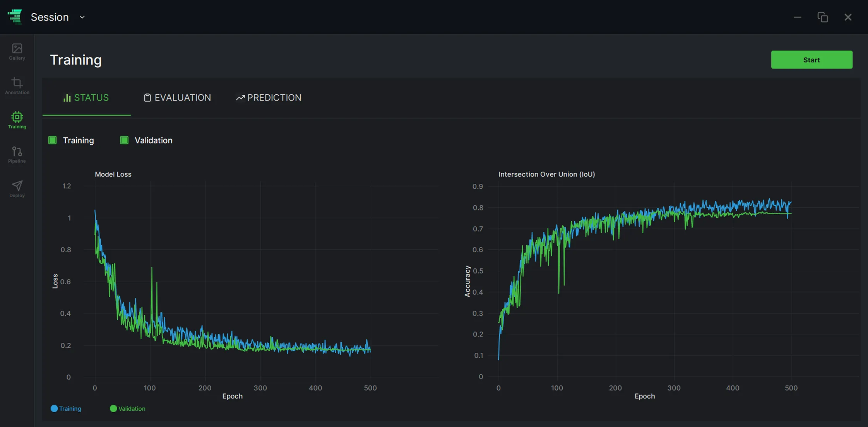Click the bar chart icon beside STATUS

[x=67, y=97]
